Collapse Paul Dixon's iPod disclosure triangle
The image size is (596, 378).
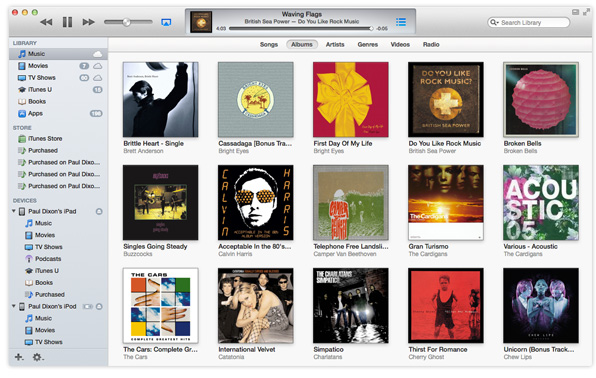[14, 306]
